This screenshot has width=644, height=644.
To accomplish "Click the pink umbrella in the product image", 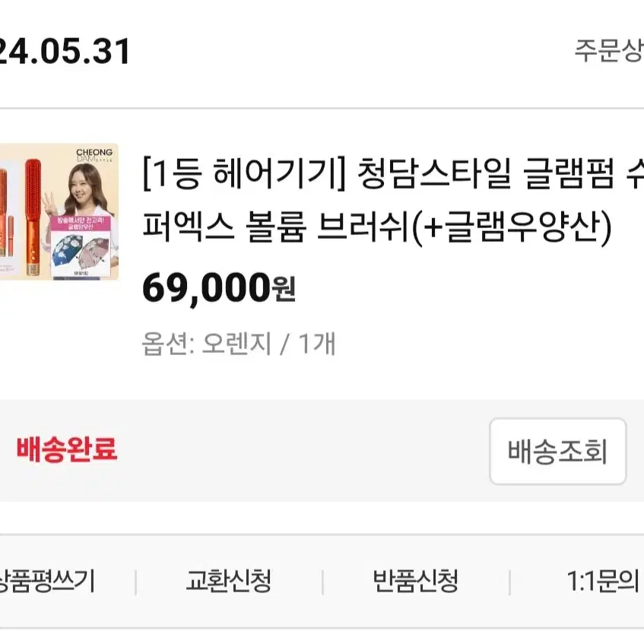I will point(95,255).
